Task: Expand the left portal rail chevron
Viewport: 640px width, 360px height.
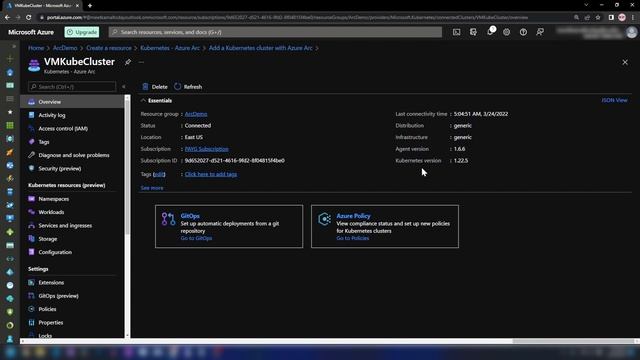Action: tap(13, 47)
